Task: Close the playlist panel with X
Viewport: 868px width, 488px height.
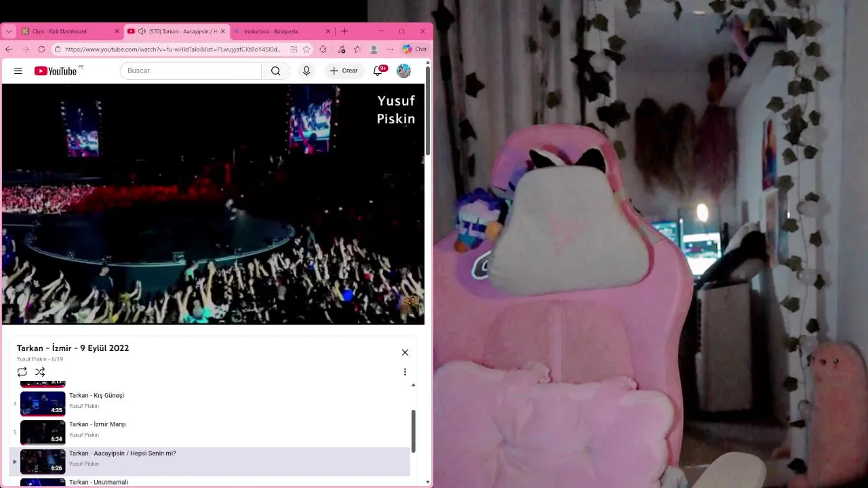Action: click(x=405, y=352)
